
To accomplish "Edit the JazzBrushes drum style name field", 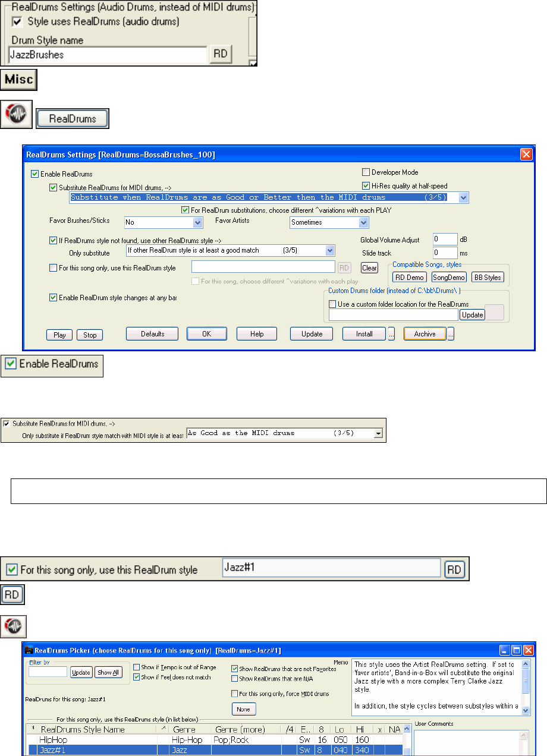I will (107, 55).
